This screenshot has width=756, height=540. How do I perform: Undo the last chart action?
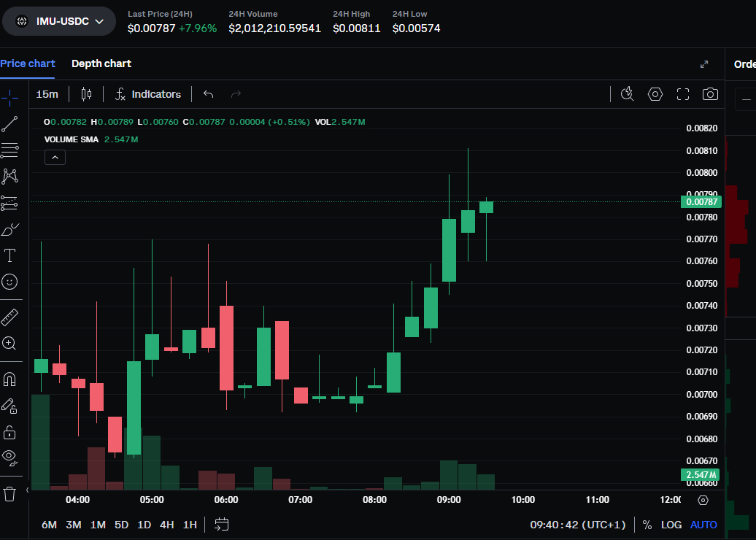pos(208,94)
